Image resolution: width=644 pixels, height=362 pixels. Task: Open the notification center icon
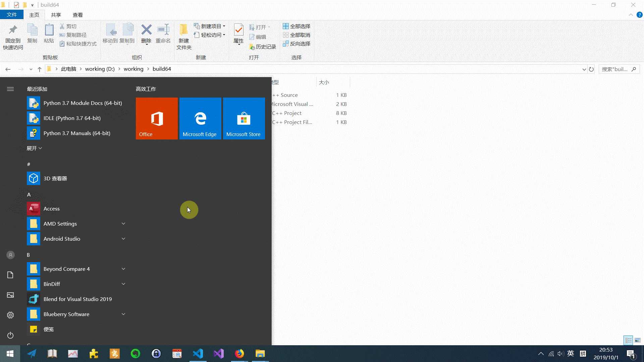[x=631, y=354]
